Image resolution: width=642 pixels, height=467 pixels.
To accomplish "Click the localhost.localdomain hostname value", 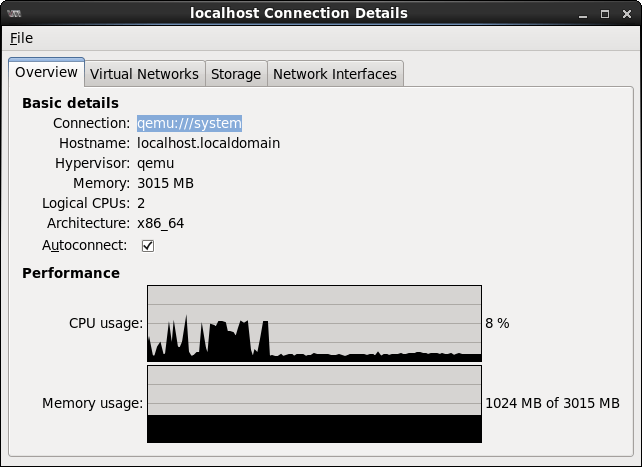I will [x=208, y=143].
